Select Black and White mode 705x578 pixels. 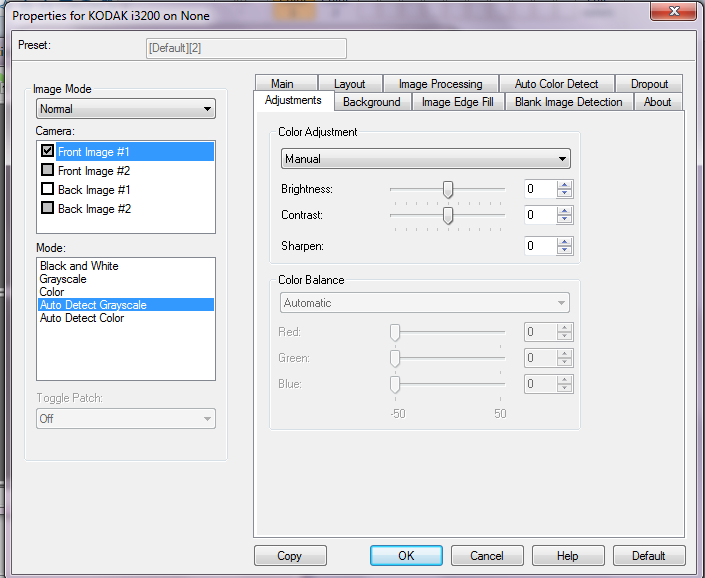coord(125,266)
